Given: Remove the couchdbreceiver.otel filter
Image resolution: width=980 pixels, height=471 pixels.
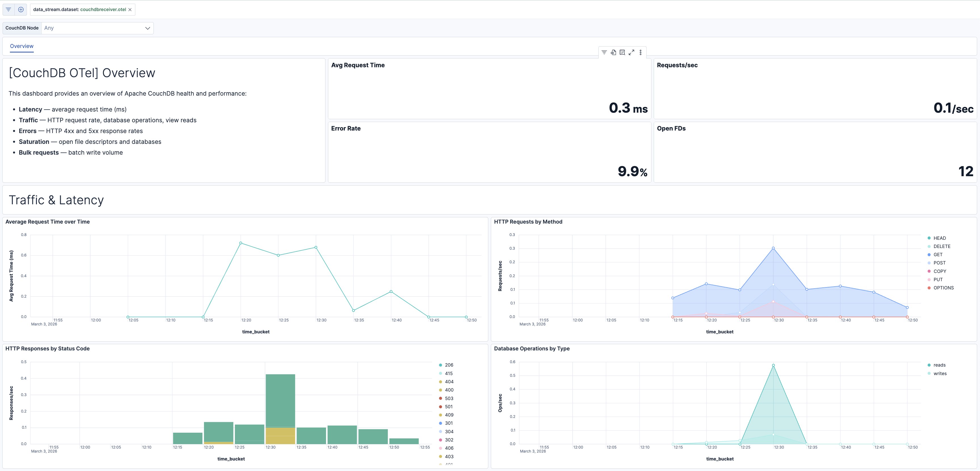Looking at the screenshot, I should pos(130,10).
